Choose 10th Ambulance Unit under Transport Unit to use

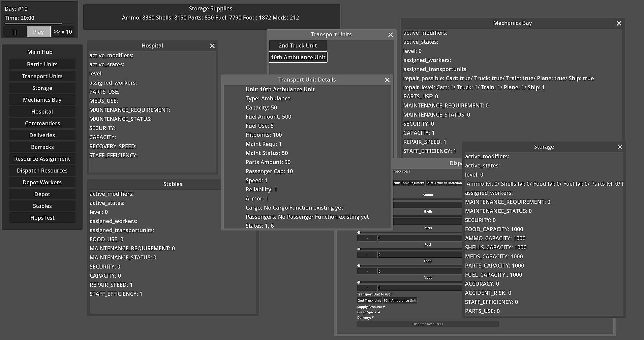[400, 300]
